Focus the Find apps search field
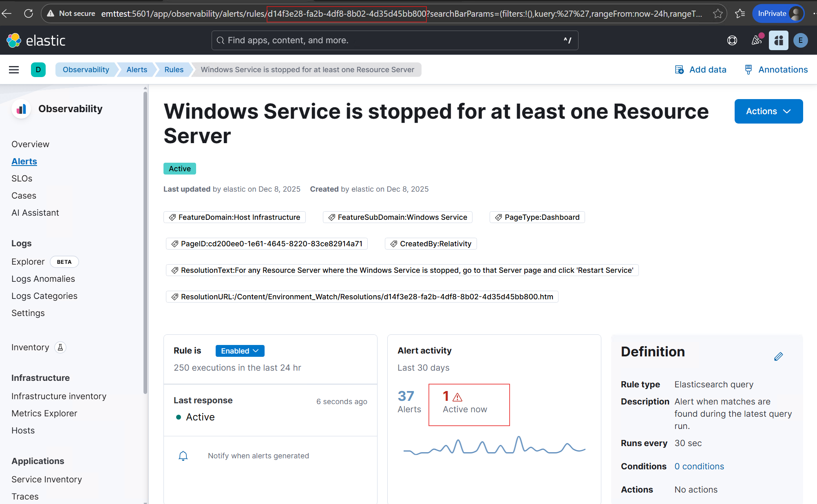 pyautogui.click(x=394, y=40)
